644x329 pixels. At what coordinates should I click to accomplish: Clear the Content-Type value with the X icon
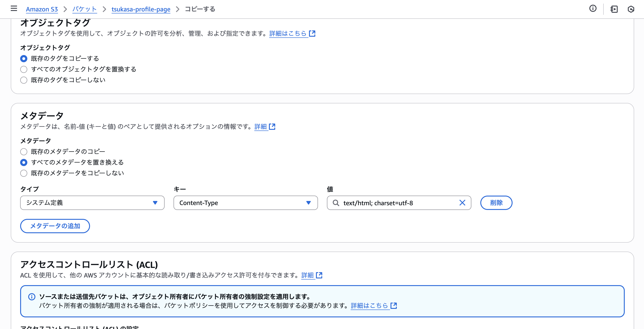(x=462, y=203)
